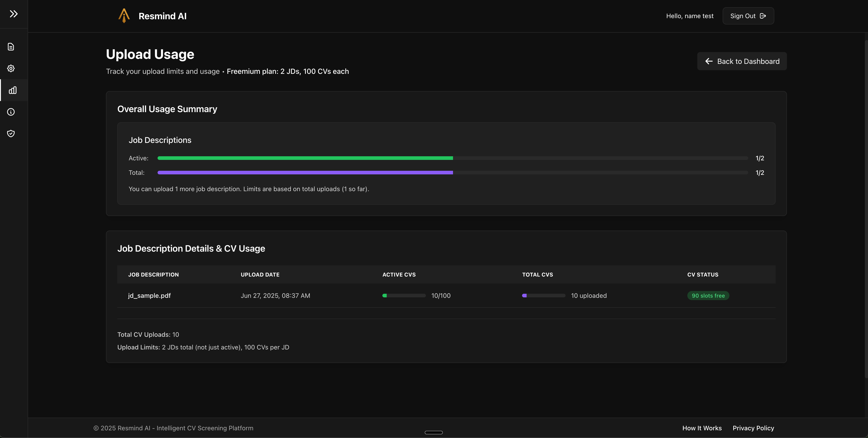Click the shield check sidebar icon
The width and height of the screenshot is (868, 438).
(11, 134)
